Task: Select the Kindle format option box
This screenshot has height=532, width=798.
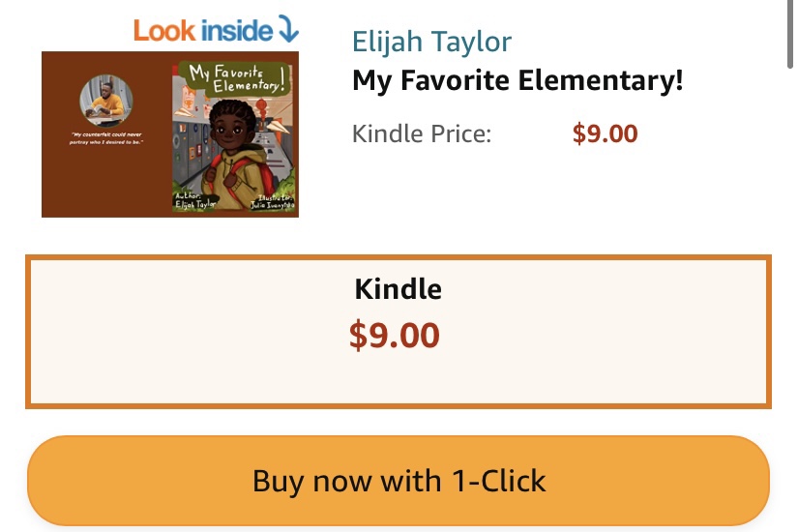Action: pyautogui.click(x=398, y=331)
